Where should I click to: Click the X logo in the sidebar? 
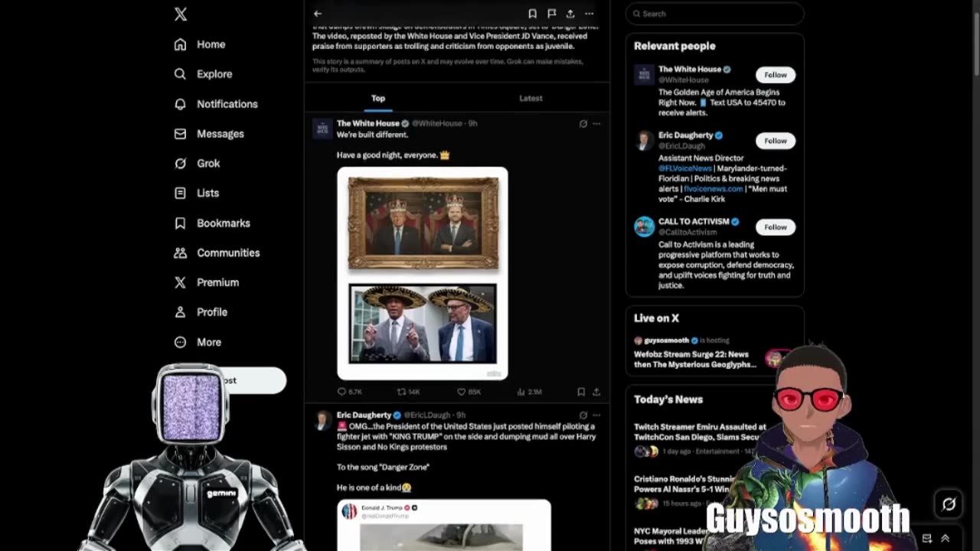click(x=181, y=14)
